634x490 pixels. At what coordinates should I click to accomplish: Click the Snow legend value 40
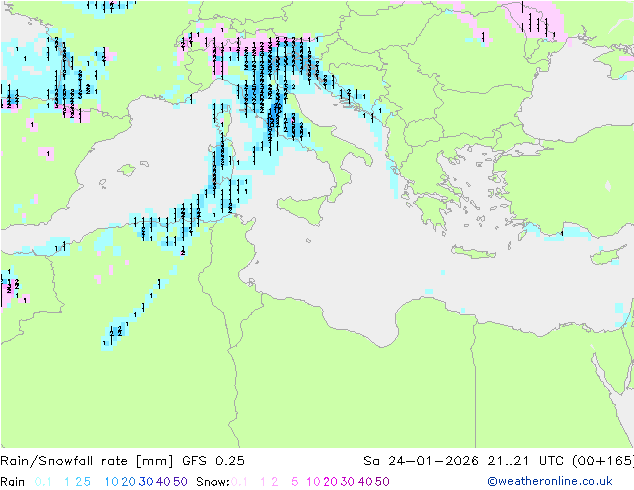[x=365, y=482]
